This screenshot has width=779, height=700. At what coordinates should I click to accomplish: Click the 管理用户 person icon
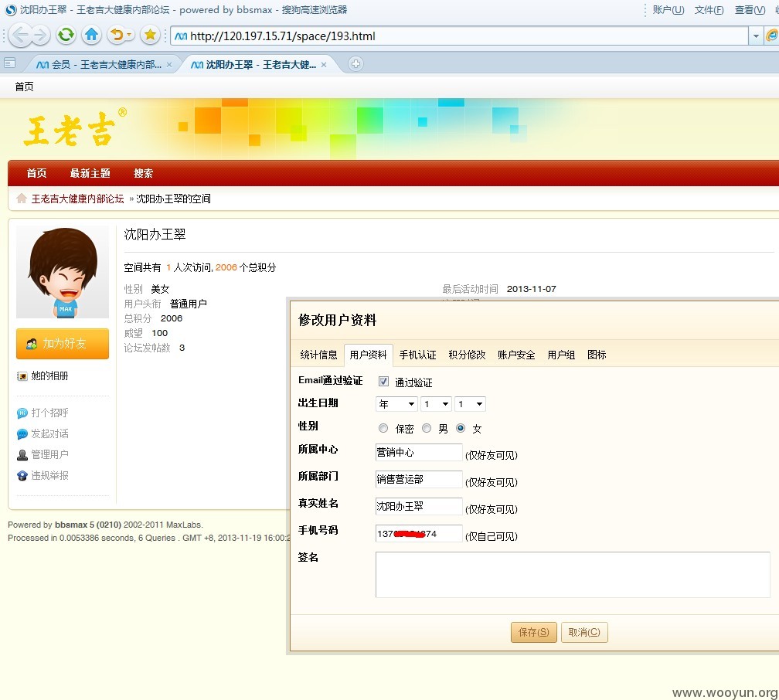click(x=22, y=455)
